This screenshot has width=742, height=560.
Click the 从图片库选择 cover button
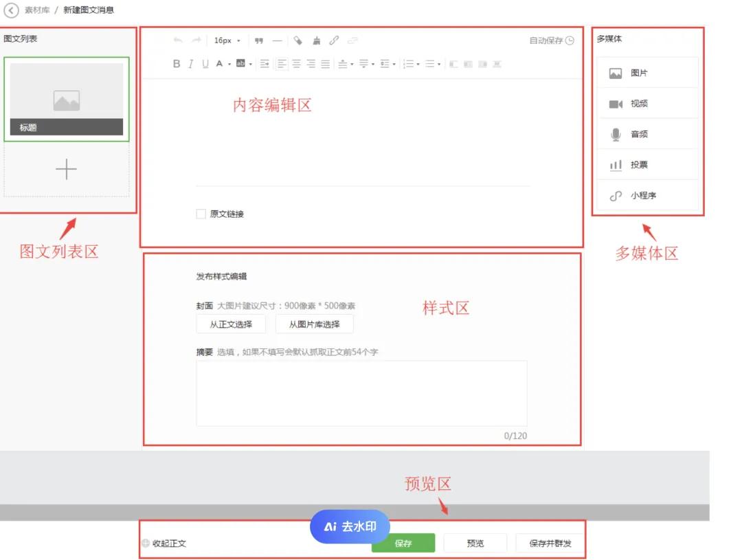click(314, 324)
